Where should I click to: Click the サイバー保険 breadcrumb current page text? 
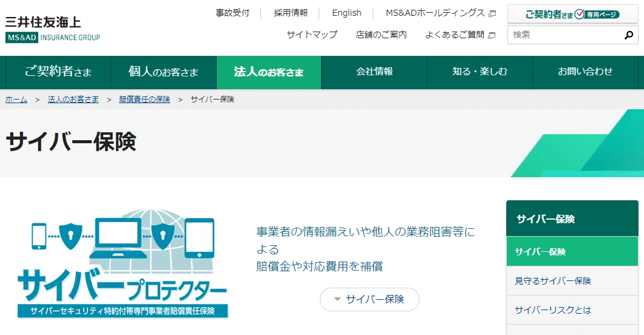pyautogui.click(x=212, y=100)
